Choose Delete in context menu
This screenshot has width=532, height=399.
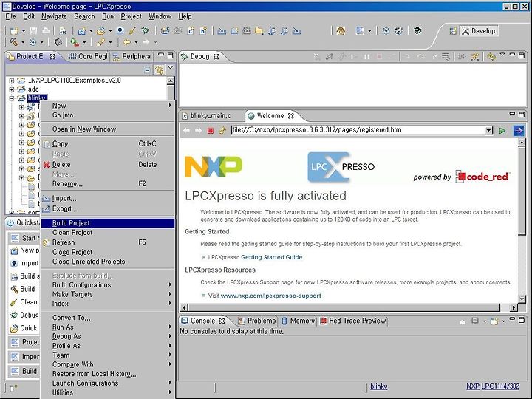point(108,165)
